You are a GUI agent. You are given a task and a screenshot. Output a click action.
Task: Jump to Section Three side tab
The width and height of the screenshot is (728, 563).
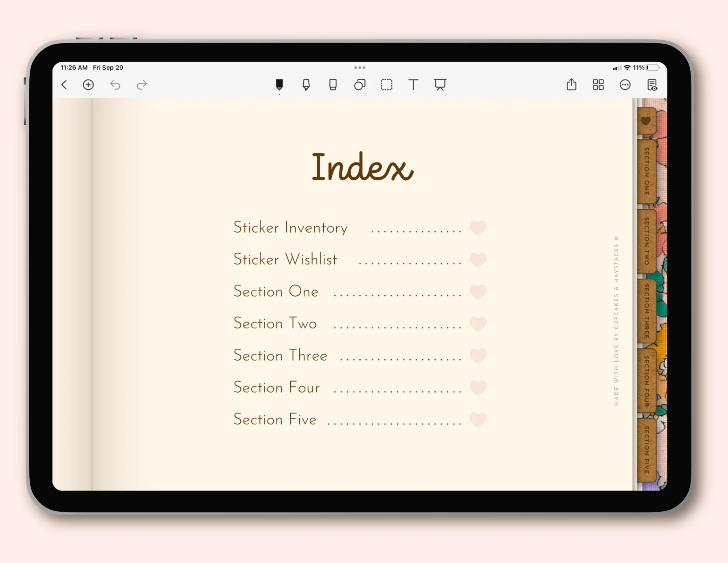pyautogui.click(x=647, y=311)
